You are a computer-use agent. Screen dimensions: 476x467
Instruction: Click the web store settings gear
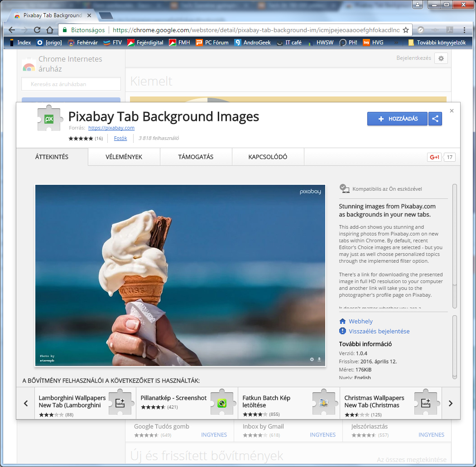[x=441, y=58]
